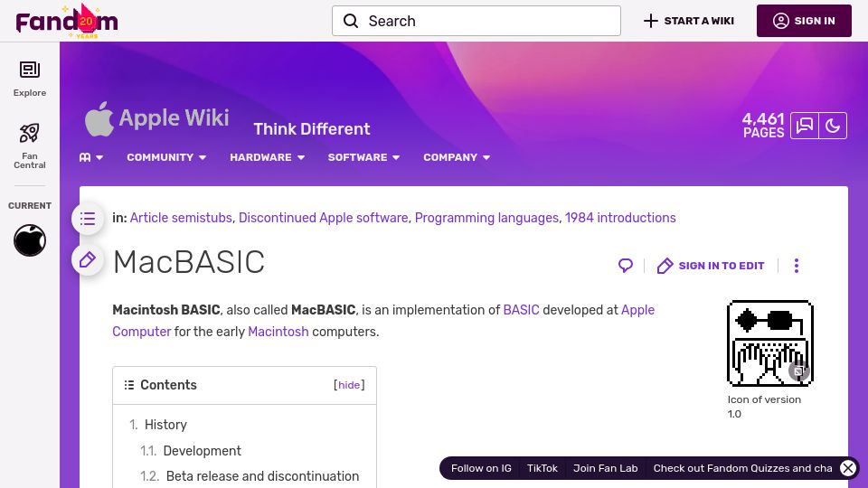Hide the Contents box

click(349, 385)
